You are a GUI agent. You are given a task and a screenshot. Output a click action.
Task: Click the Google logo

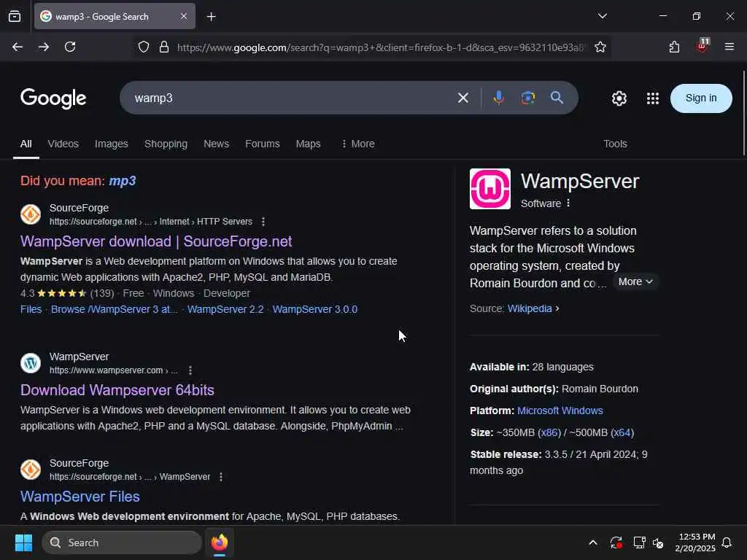point(53,98)
